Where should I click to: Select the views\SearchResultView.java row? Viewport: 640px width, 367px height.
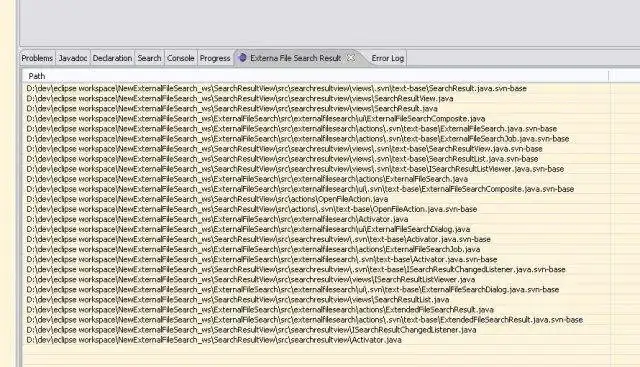(x=315, y=98)
